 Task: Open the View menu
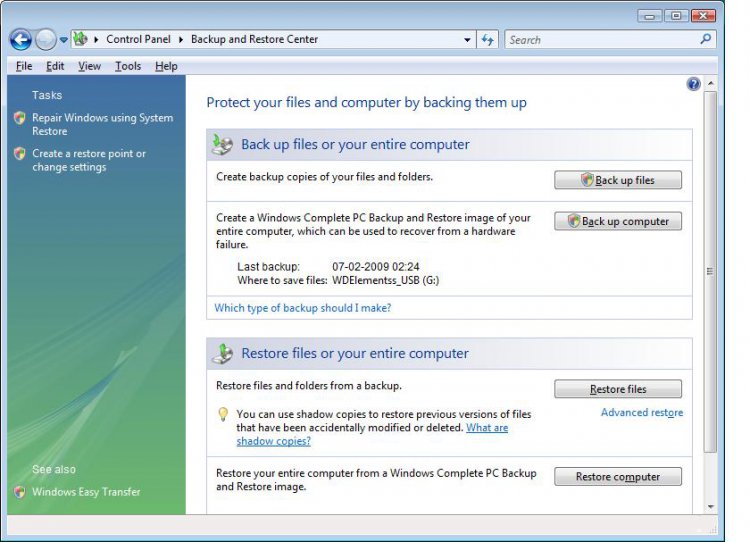(x=89, y=66)
